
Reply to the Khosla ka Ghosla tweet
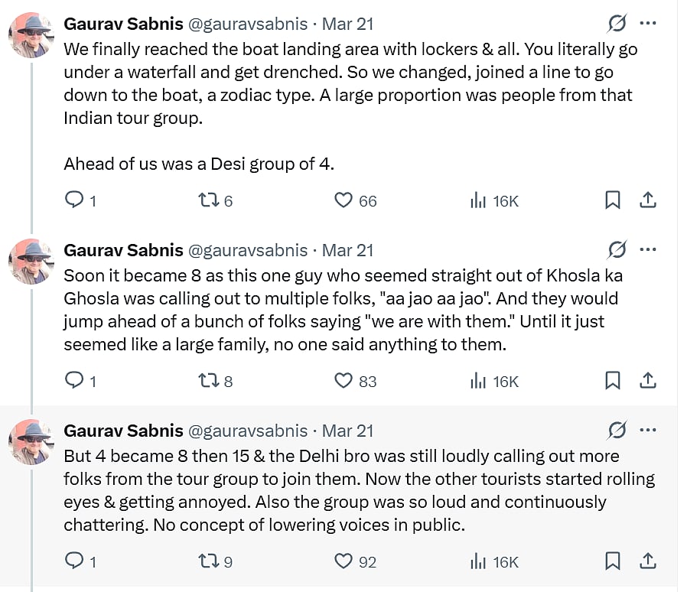pyautogui.click(x=74, y=381)
